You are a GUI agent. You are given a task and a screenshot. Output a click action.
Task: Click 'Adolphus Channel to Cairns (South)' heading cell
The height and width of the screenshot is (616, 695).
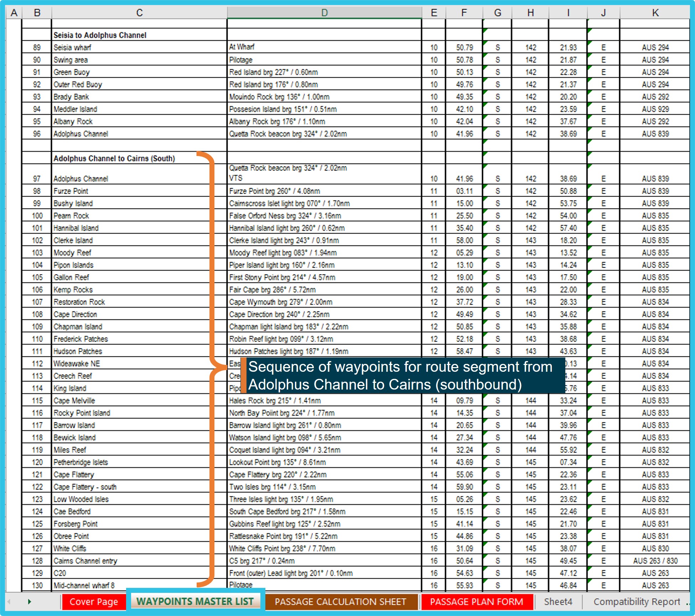[x=139, y=158]
